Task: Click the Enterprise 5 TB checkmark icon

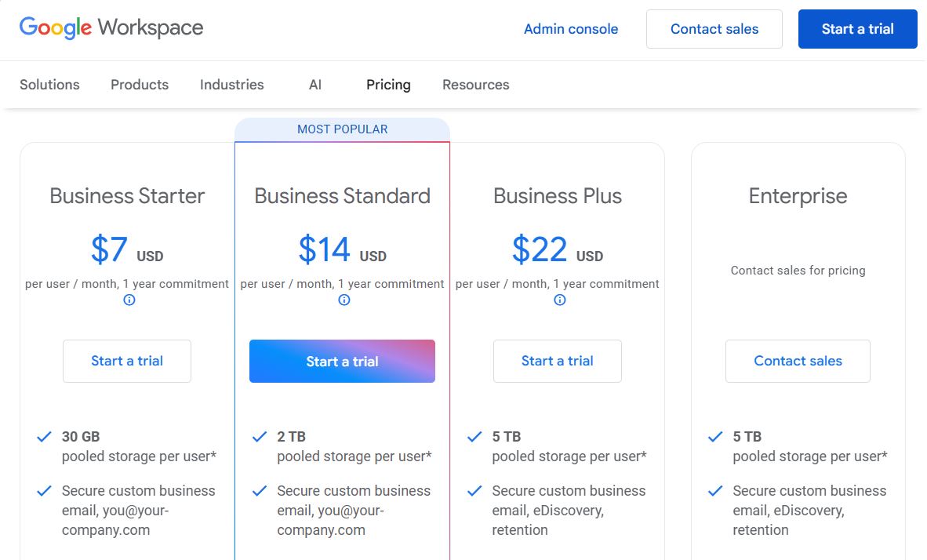Action: tap(714, 437)
